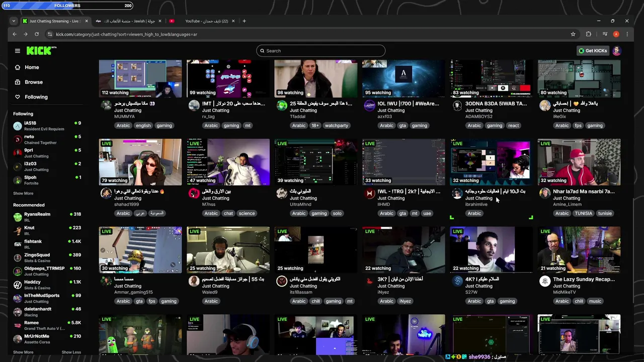Viewport: 644px width, 362px height.
Task: Click the music tag under MidMikeTV
Action: pyautogui.click(x=595, y=301)
